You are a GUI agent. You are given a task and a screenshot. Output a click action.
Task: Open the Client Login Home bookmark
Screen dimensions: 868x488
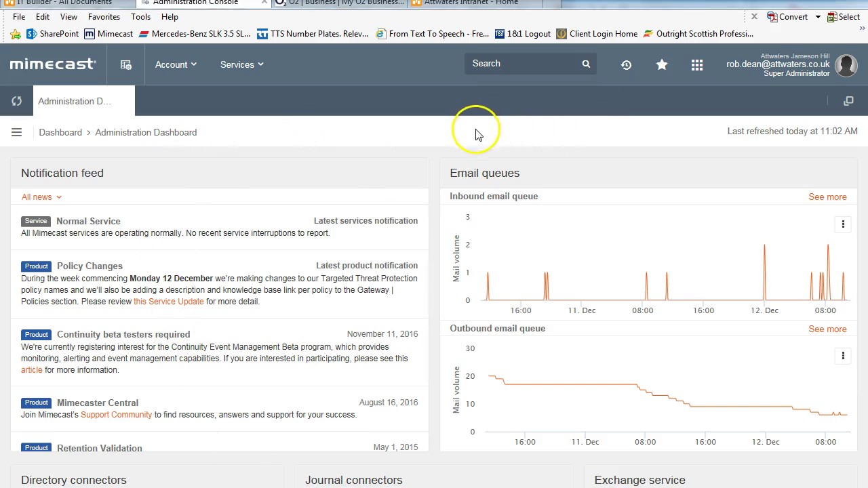click(597, 34)
